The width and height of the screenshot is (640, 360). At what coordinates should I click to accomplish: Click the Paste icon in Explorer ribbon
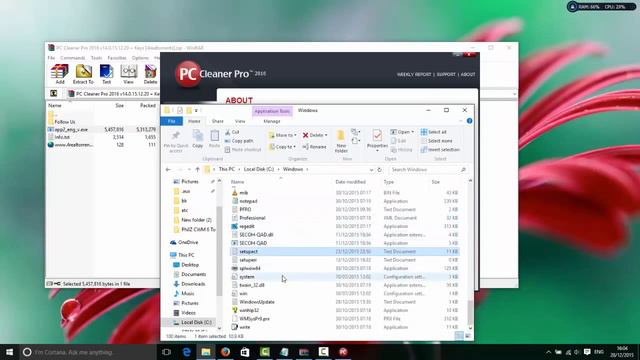click(x=214, y=139)
